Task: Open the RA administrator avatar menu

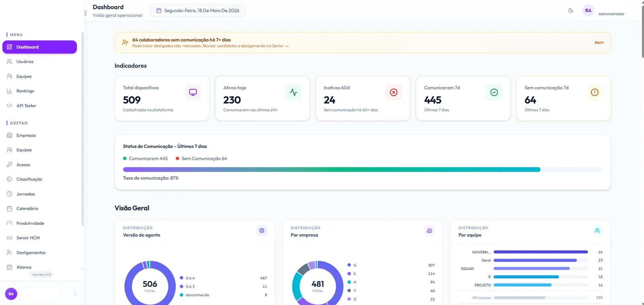Action: tap(588, 10)
